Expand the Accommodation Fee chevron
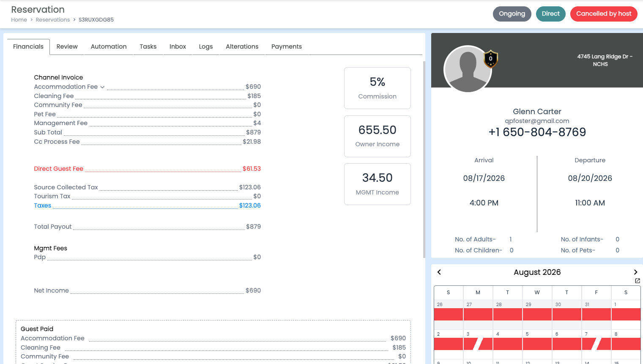The width and height of the screenshot is (643, 364). pos(102,87)
